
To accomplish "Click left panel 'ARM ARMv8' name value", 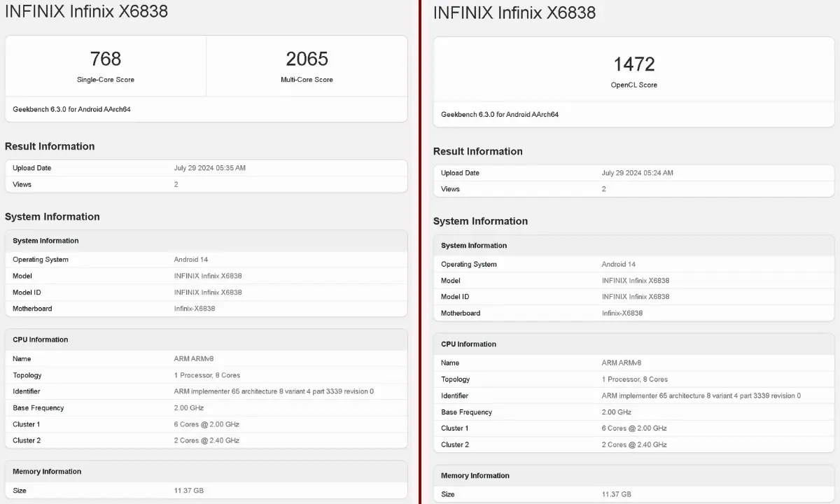I will click(194, 358).
